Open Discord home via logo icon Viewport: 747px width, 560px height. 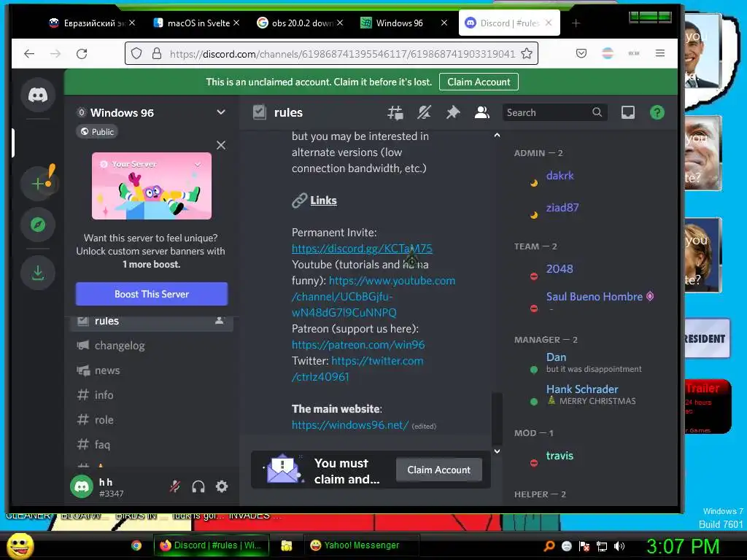click(38, 96)
